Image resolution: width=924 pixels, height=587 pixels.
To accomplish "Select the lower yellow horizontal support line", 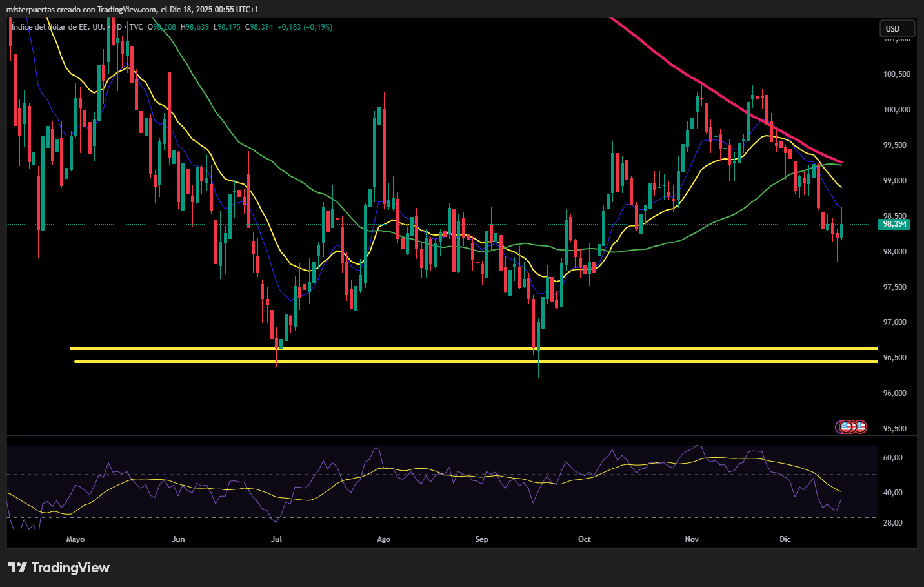I will click(476, 362).
